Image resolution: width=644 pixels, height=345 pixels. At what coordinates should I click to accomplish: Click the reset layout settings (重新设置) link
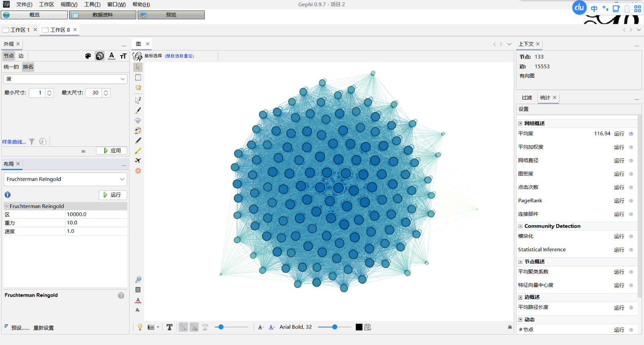pyautogui.click(x=43, y=328)
